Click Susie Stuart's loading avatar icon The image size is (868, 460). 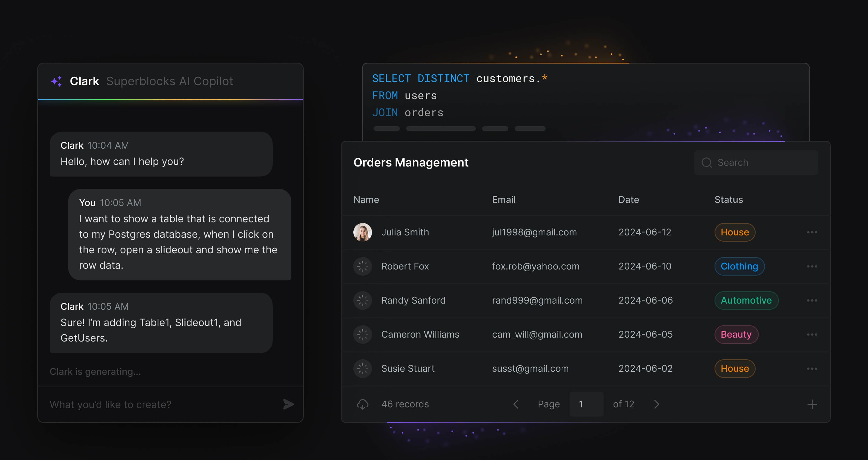[x=362, y=368]
